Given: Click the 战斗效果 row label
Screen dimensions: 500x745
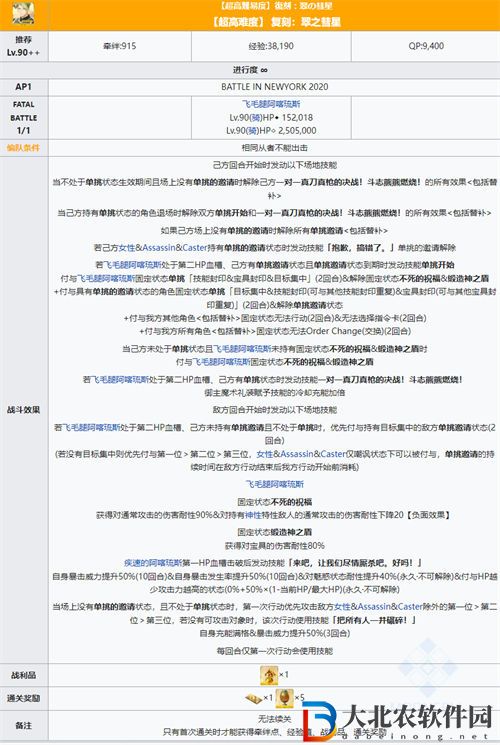Looking at the screenshot, I should [23, 410].
